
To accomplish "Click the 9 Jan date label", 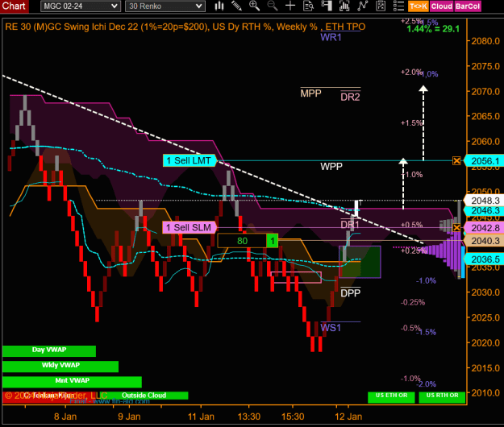I will click(129, 417).
